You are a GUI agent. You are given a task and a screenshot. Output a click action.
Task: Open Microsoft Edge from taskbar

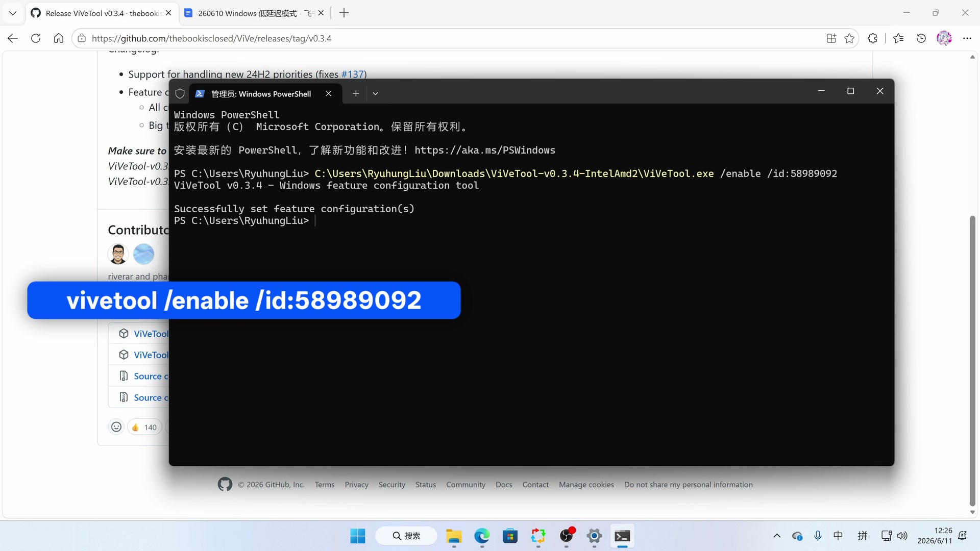coord(482,536)
